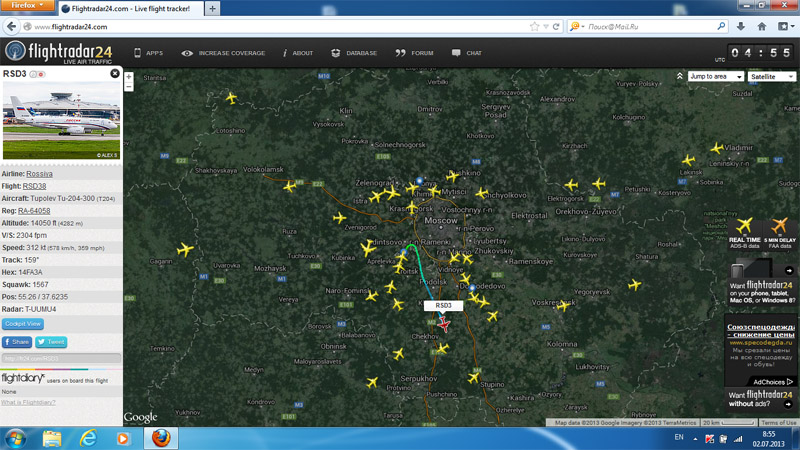Select the plane near Stupino

473,378
